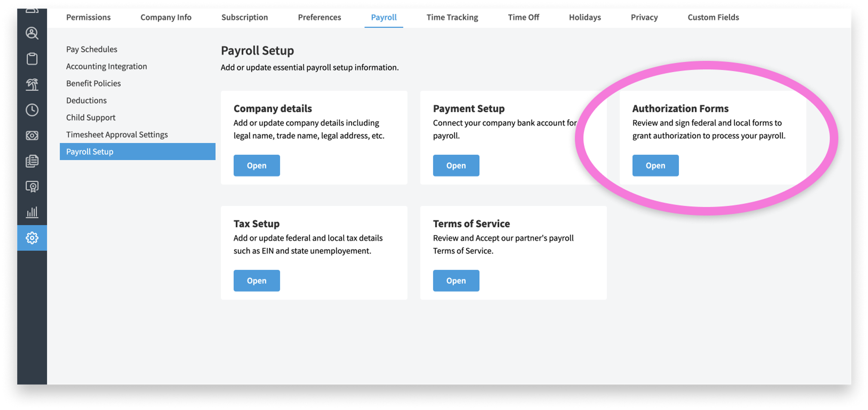Open the employee search sidebar icon

pyautogui.click(x=32, y=33)
